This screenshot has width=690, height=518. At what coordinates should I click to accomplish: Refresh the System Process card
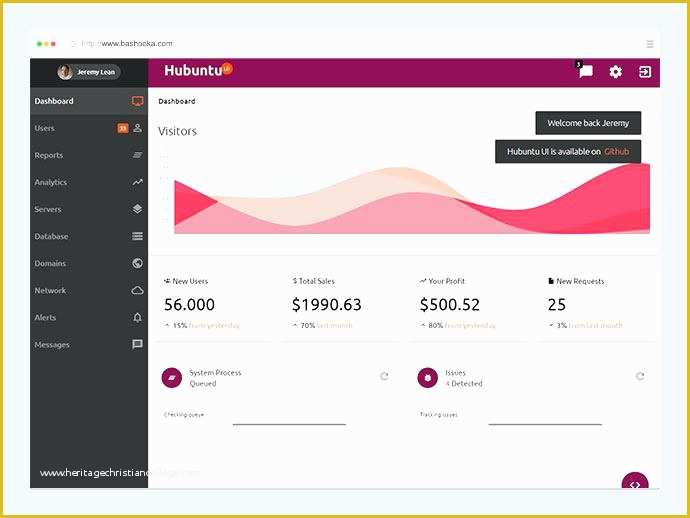(x=384, y=376)
